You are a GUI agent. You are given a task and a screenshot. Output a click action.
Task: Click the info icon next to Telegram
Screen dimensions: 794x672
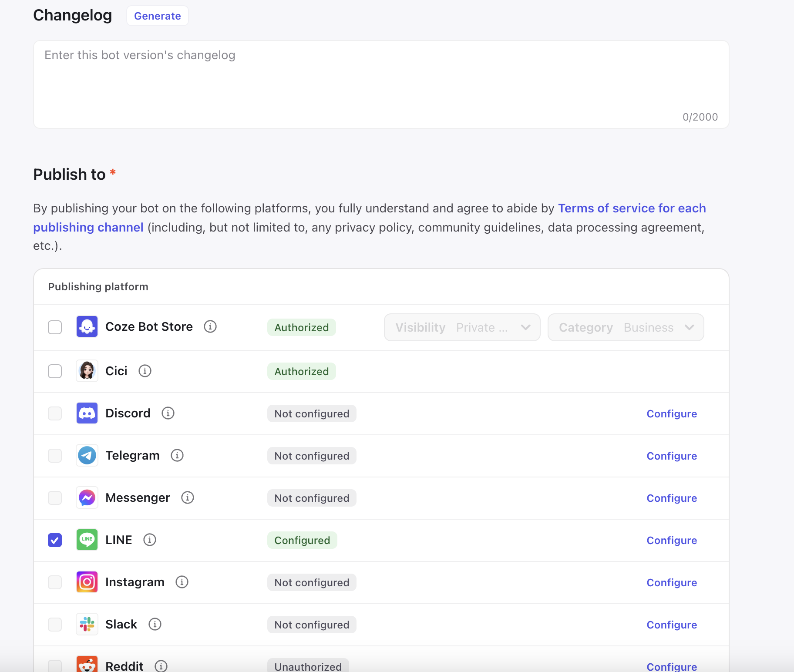point(177,455)
